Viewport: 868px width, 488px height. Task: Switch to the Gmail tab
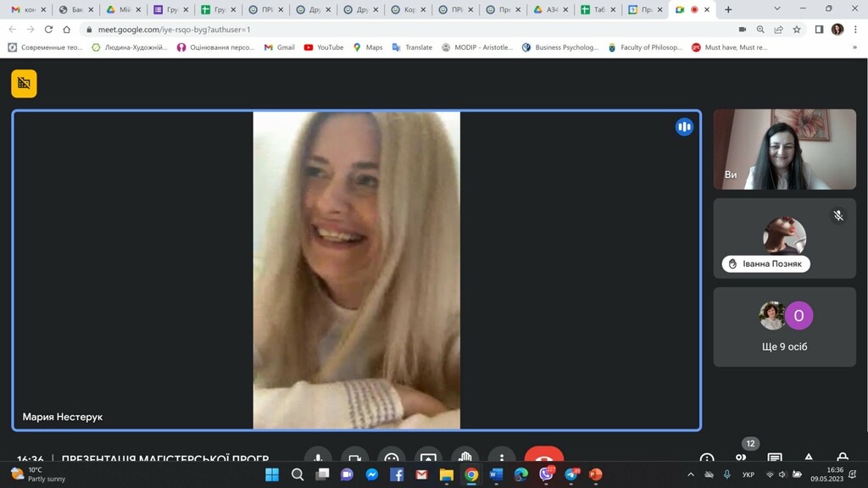pyautogui.click(x=25, y=9)
